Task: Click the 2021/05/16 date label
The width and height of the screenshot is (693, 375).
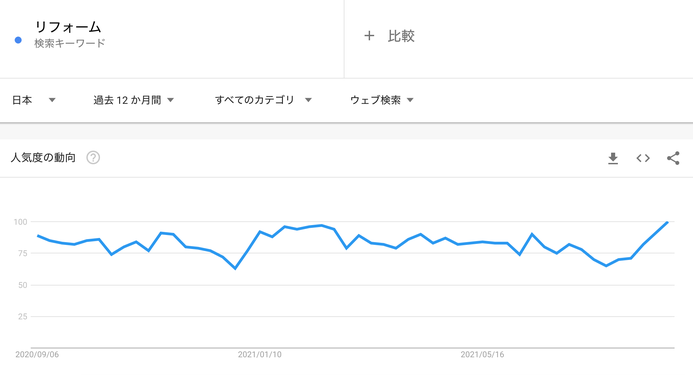Action: click(482, 354)
